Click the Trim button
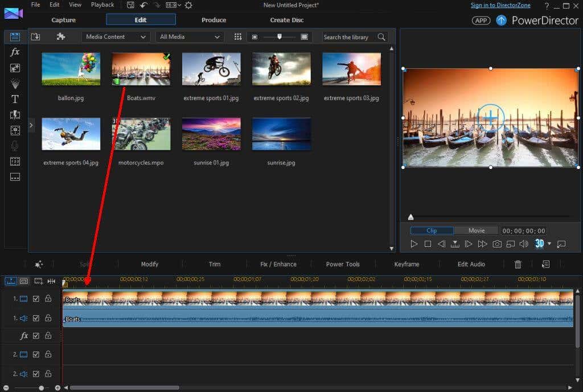The width and height of the screenshot is (583, 392). (x=214, y=264)
